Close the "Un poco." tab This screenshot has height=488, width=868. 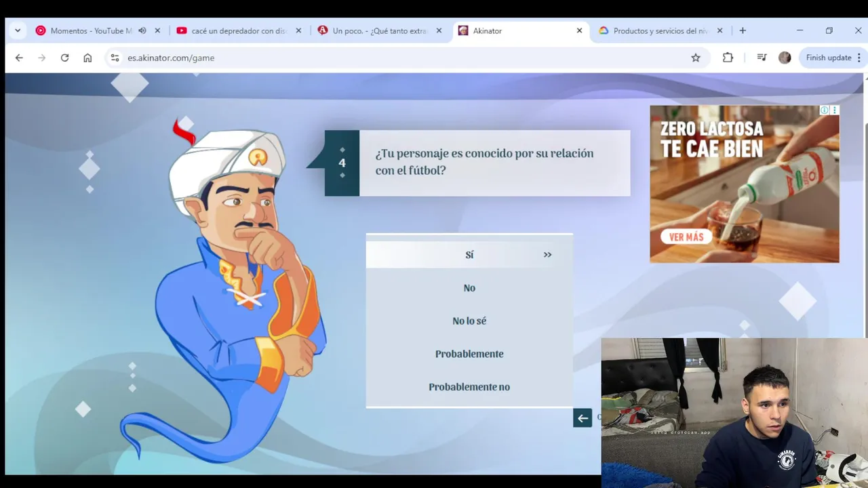(x=439, y=30)
